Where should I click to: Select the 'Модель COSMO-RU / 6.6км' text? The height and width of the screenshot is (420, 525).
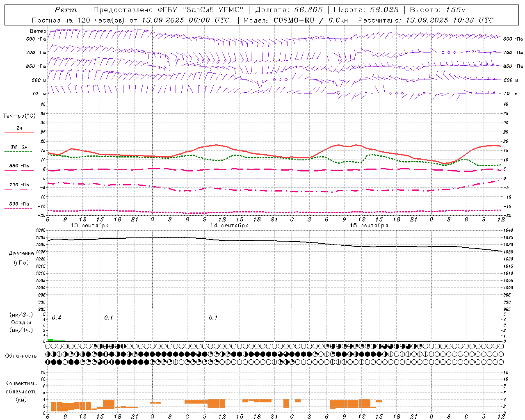point(296,20)
